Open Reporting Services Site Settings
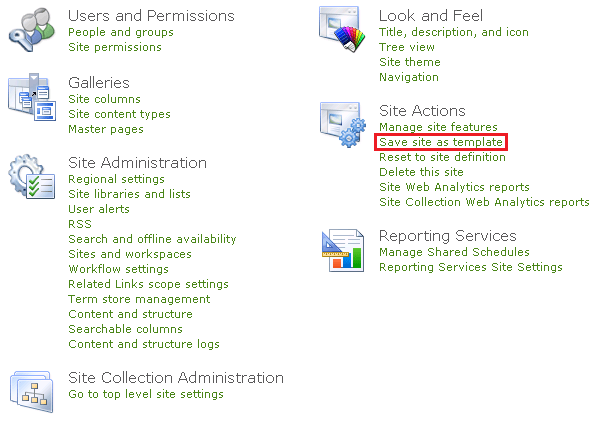 click(471, 267)
